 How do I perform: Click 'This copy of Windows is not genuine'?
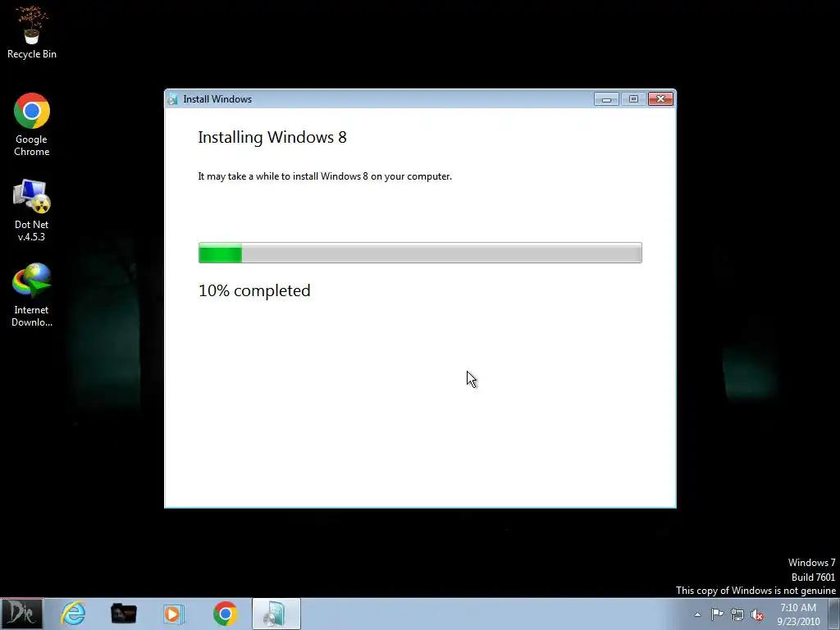point(756,591)
